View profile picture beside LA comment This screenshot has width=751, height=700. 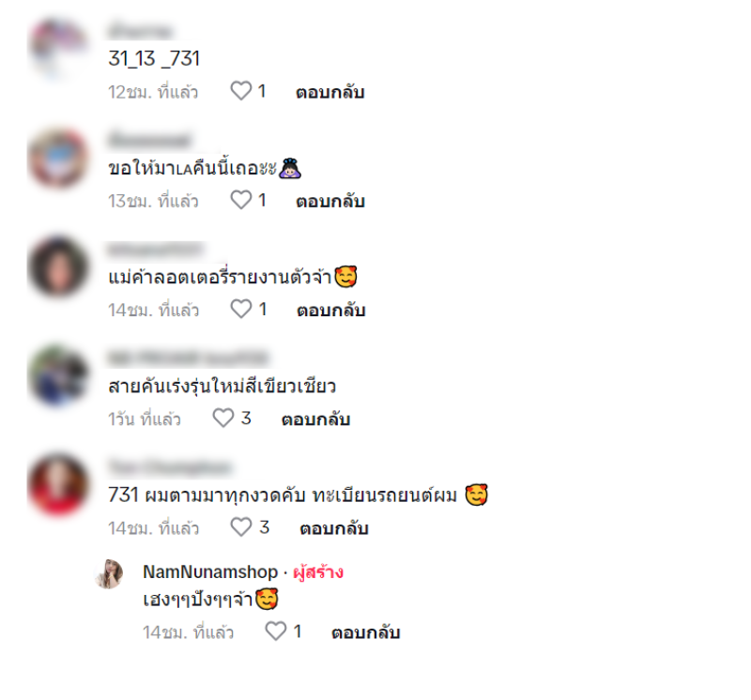pos(58,158)
